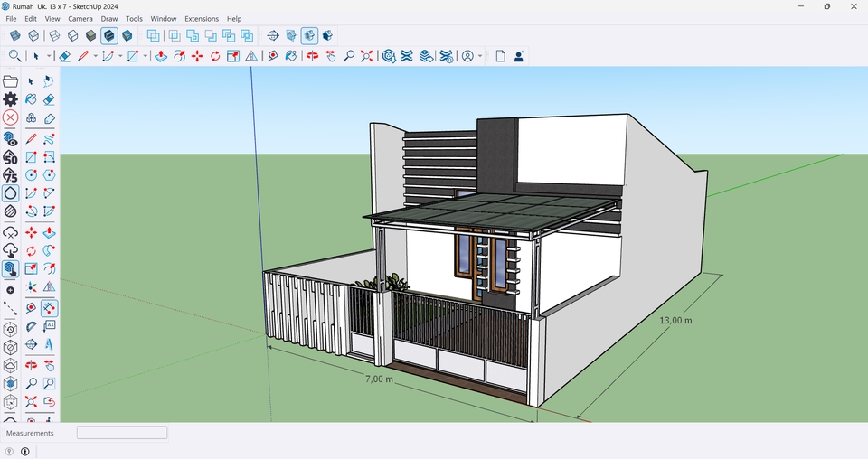Open the 3D Warehouse
Screen dimensions: 868x459
click(x=389, y=56)
